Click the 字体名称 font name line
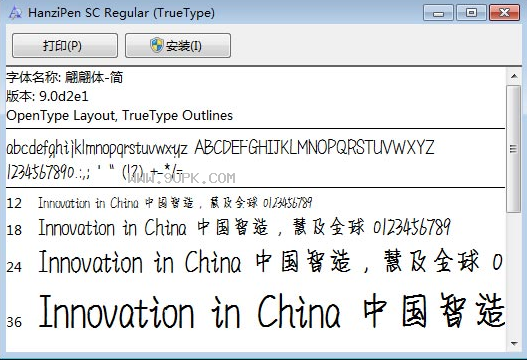This screenshot has height=361, width=527. [x=65, y=77]
